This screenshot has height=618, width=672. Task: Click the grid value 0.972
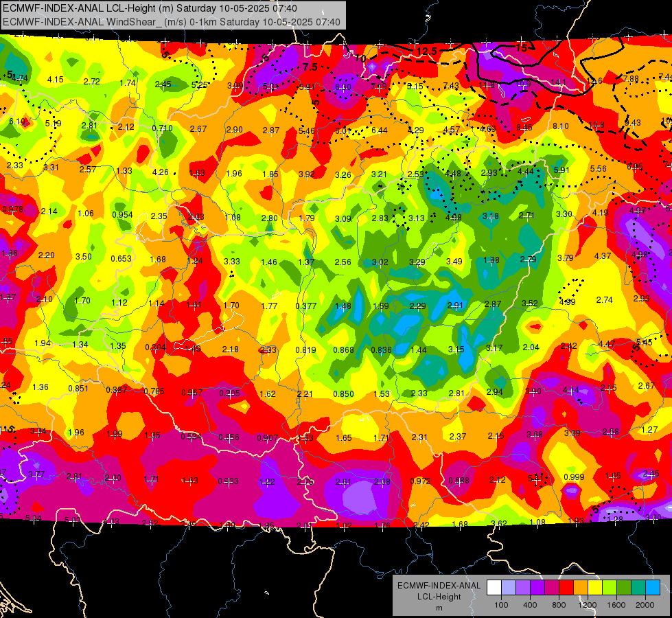420,481
